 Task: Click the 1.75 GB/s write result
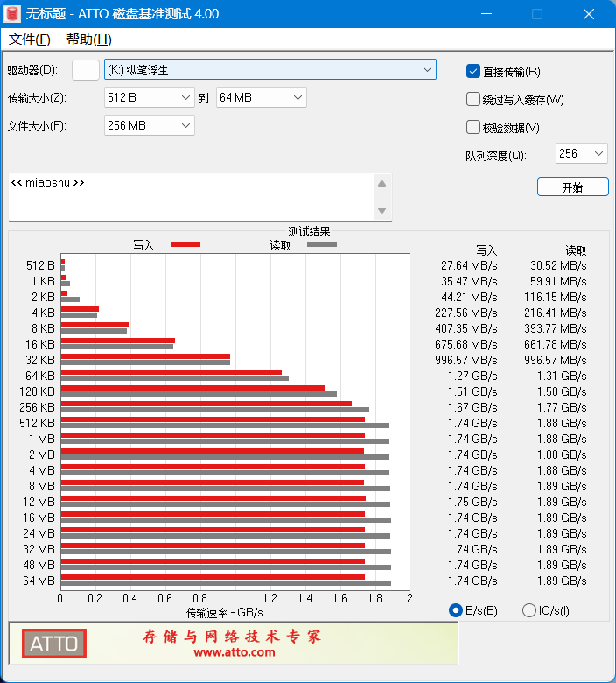click(472, 502)
